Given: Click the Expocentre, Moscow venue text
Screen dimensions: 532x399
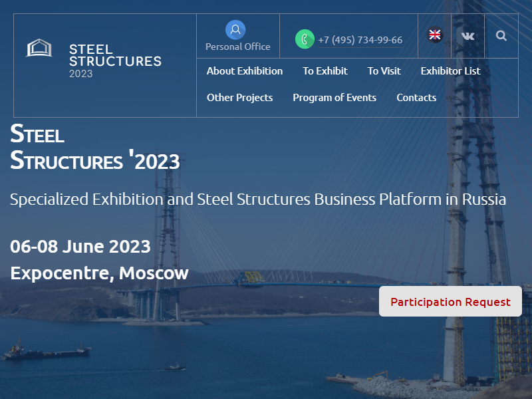Looking at the screenshot, I should [x=99, y=273].
